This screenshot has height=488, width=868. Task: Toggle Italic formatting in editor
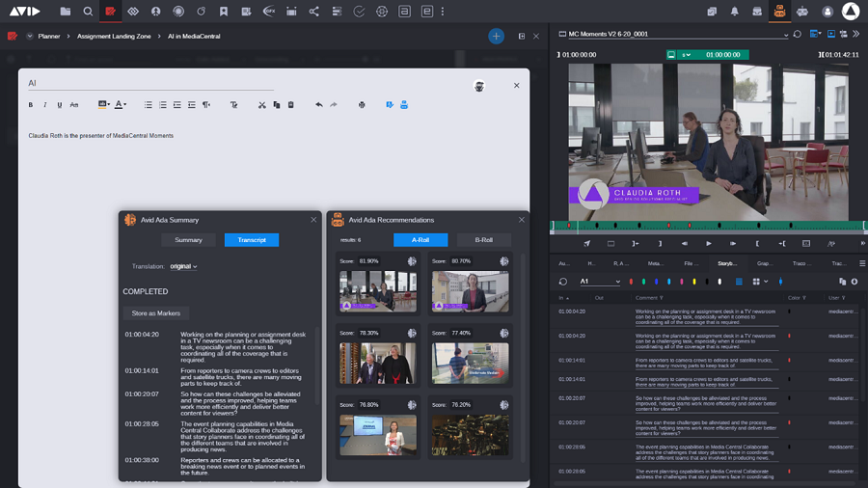click(44, 104)
